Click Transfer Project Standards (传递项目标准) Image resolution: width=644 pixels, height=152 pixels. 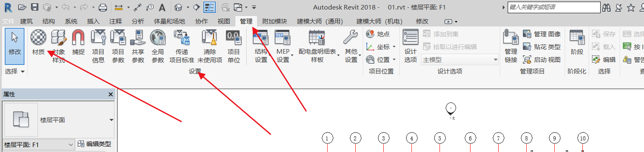[182, 46]
